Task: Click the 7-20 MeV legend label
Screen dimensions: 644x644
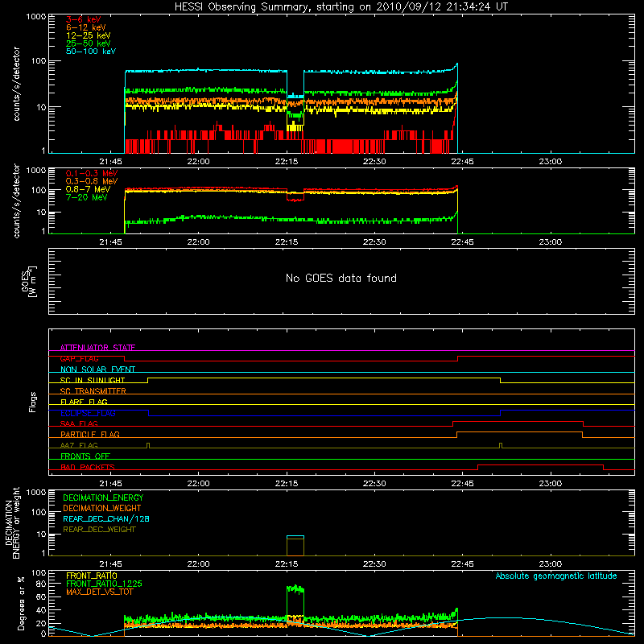Action: tap(87, 197)
